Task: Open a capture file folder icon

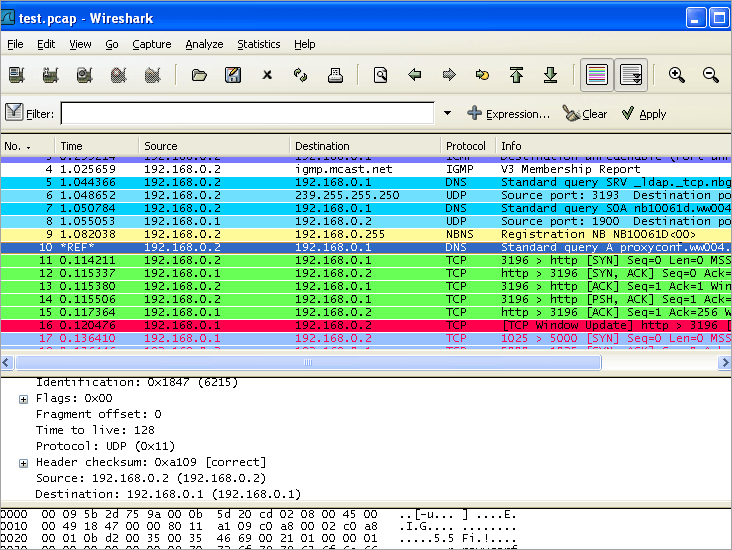Action: [x=199, y=75]
